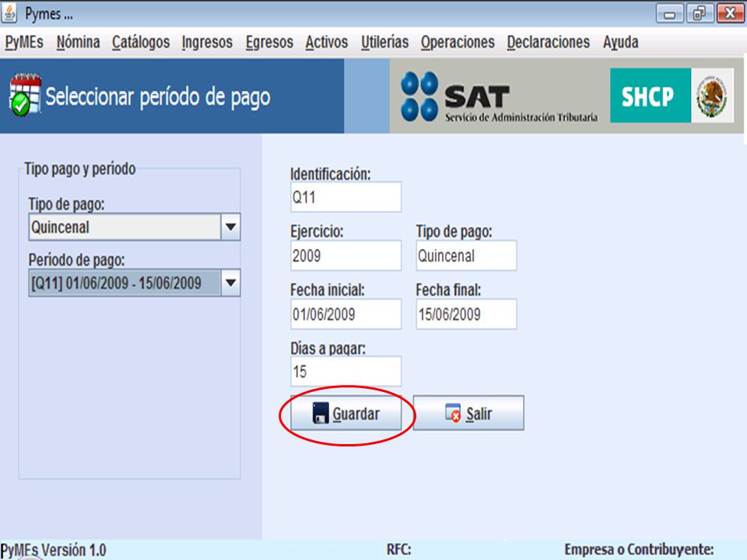Screen dimensions: 747x560
Task: Click the Mexican coat of arms emblem
Action: click(712, 95)
